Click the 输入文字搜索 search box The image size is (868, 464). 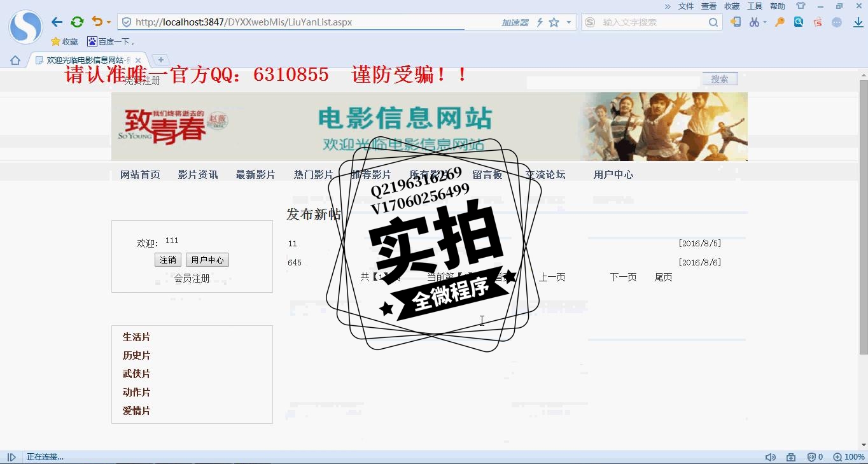(x=652, y=22)
